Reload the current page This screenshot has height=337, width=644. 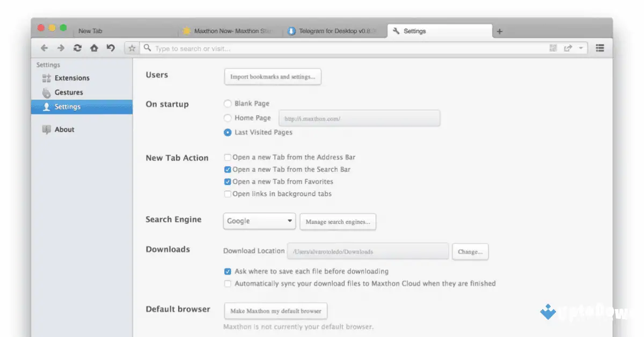(77, 48)
